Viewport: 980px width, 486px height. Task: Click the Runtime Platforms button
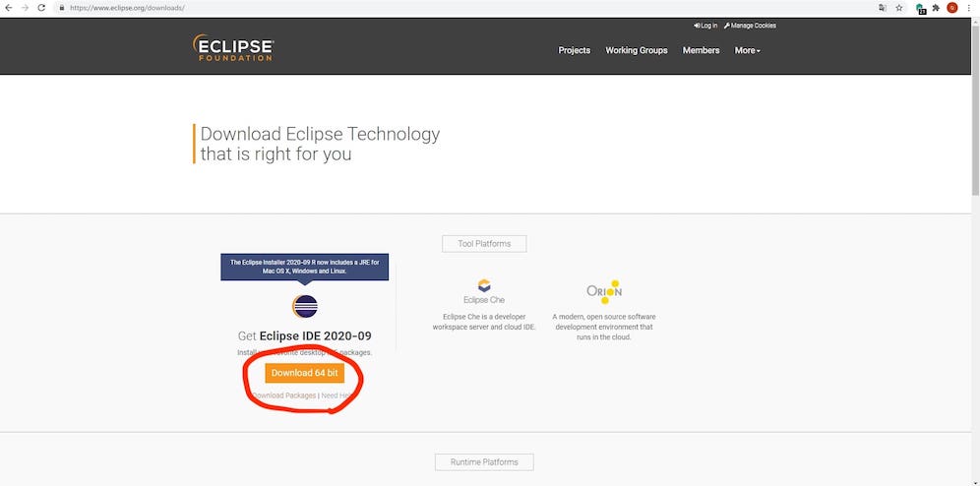pyautogui.click(x=484, y=462)
